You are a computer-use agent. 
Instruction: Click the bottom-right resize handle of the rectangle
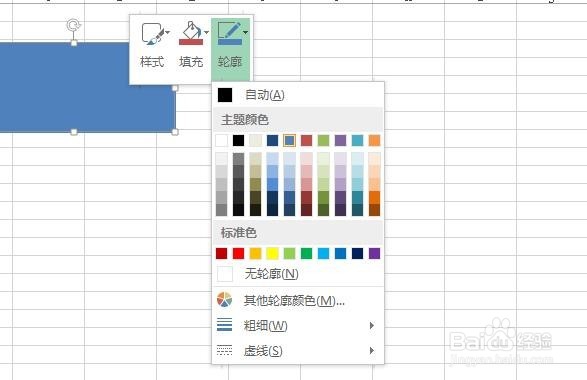tap(175, 132)
